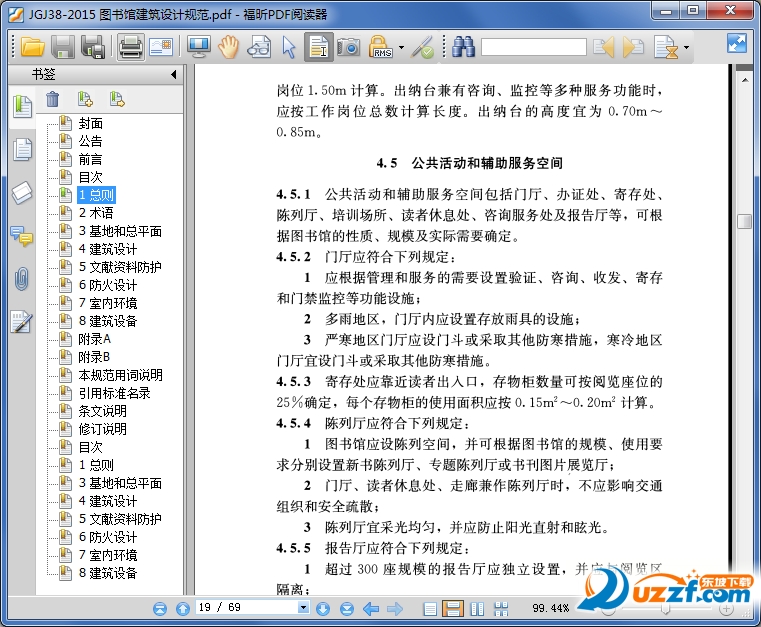The image size is (761, 627).
Task: Go to next page button
Action: point(323,609)
